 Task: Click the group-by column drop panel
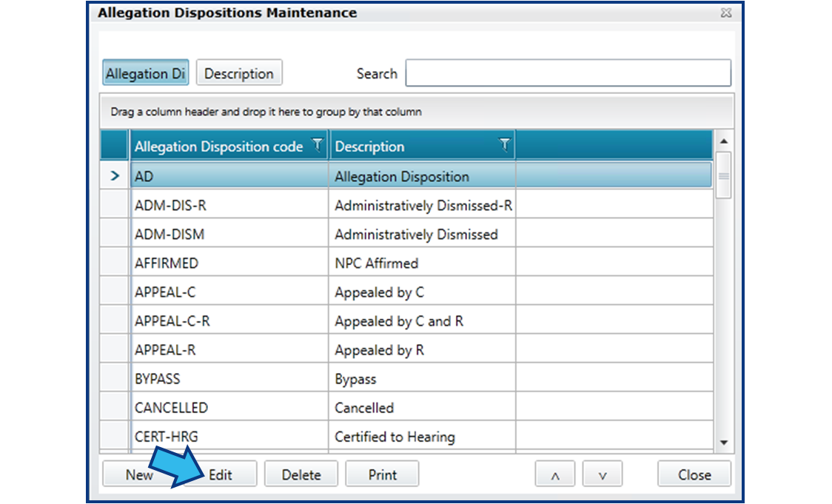click(x=417, y=112)
